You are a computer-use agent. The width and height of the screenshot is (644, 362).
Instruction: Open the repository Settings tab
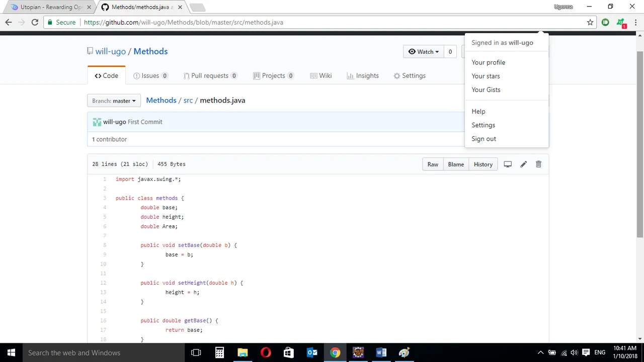click(410, 75)
